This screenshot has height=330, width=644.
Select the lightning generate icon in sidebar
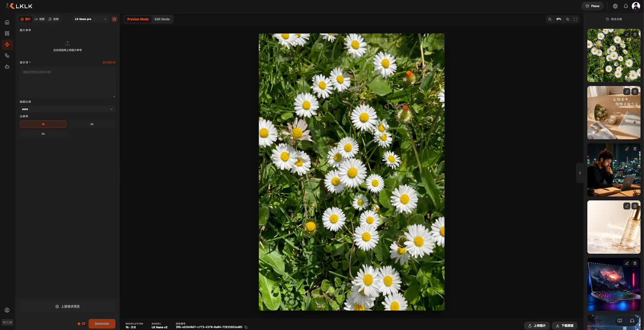(7, 44)
